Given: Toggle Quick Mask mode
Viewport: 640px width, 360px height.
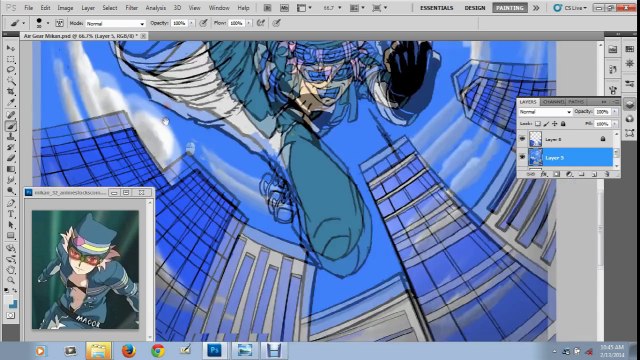Looking at the screenshot, I should coord(11,316).
